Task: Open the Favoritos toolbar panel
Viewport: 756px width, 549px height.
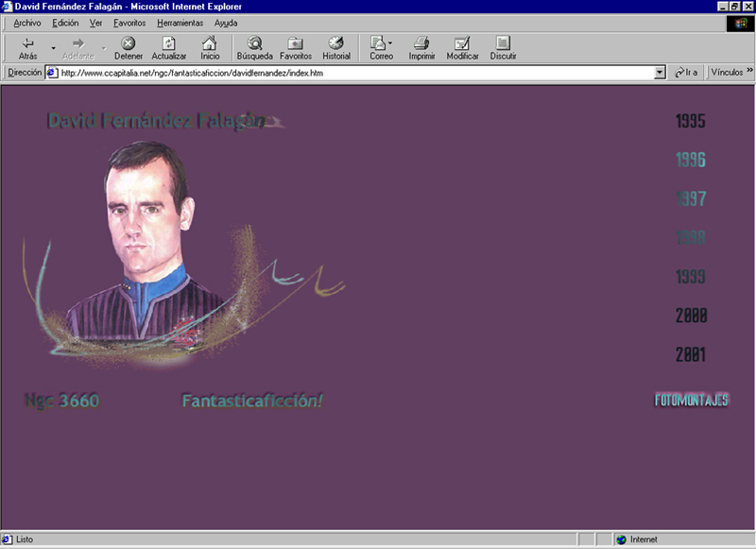Action: [x=296, y=48]
